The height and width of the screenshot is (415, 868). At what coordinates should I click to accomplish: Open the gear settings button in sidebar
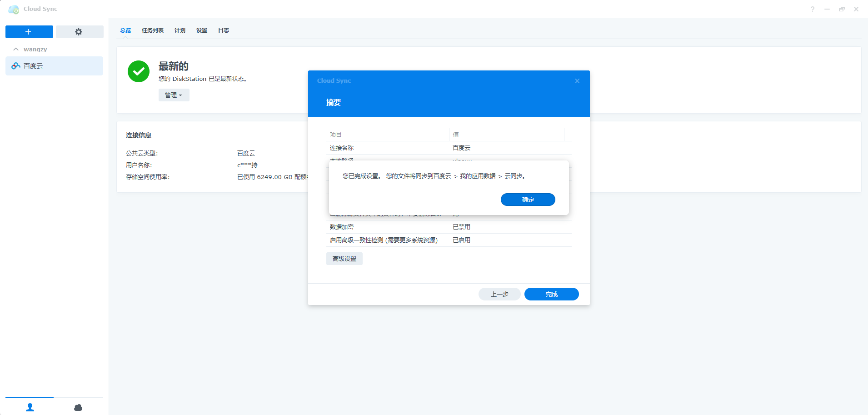80,32
